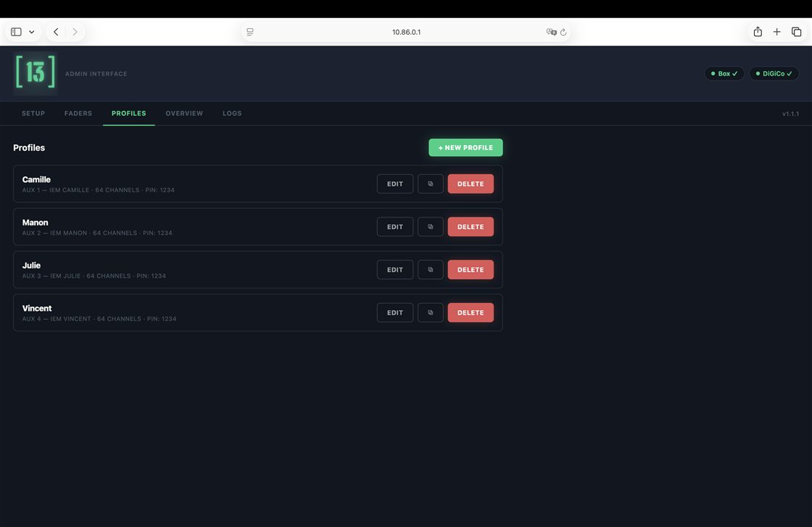Viewport: 812px width, 527px height.
Task: Delete the Camille profile
Action: [471, 184]
